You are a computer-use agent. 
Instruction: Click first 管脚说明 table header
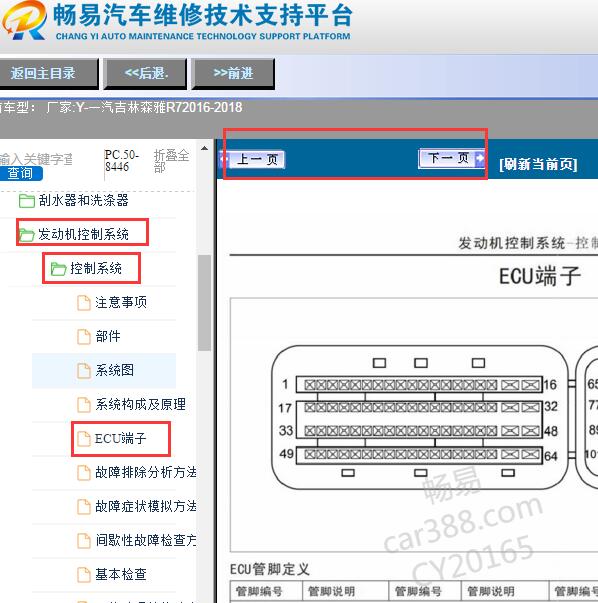click(x=331, y=591)
